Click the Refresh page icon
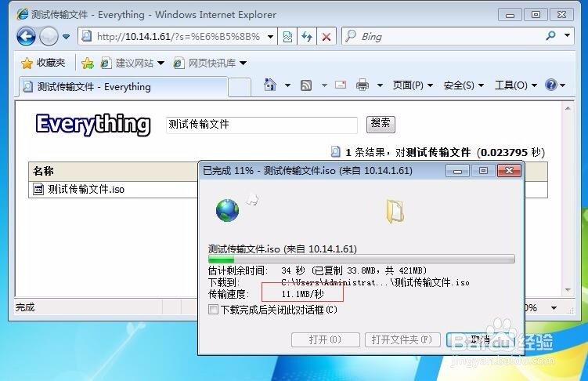 [x=307, y=37]
